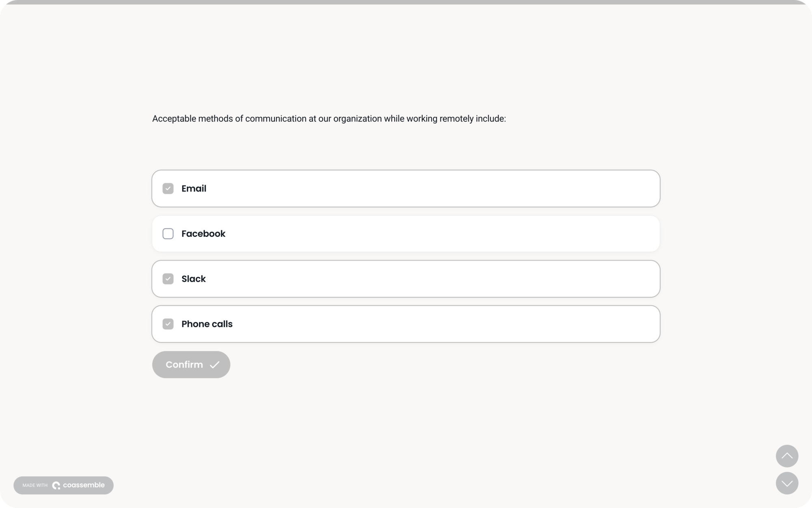
Task: Open the Made with Coassemble link
Action: (x=63, y=485)
